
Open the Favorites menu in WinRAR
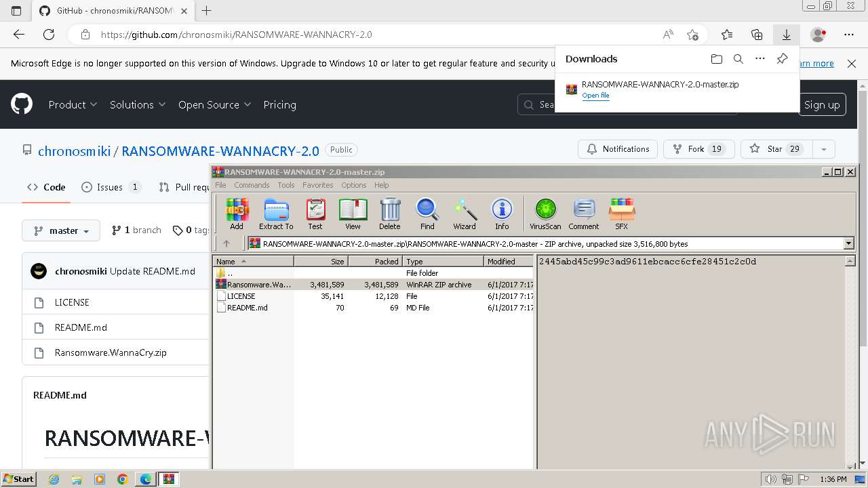click(x=318, y=185)
